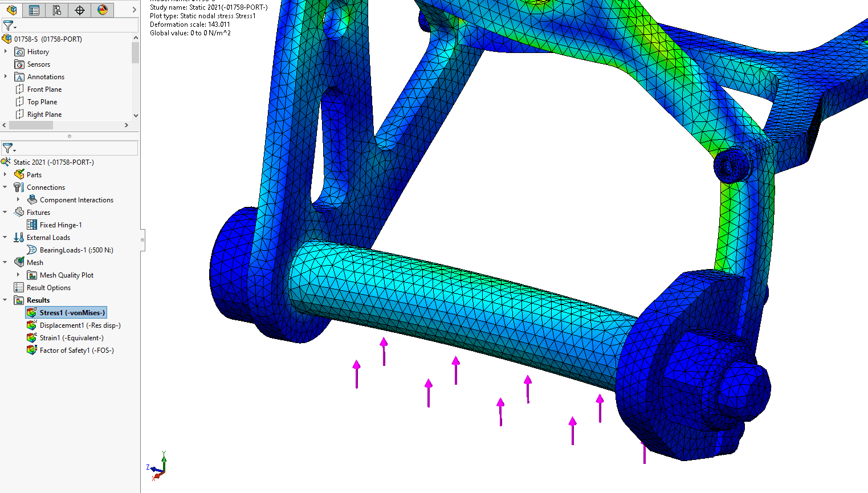Image resolution: width=868 pixels, height=493 pixels.
Task: Collapse the External Loads node
Action: (6, 237)
